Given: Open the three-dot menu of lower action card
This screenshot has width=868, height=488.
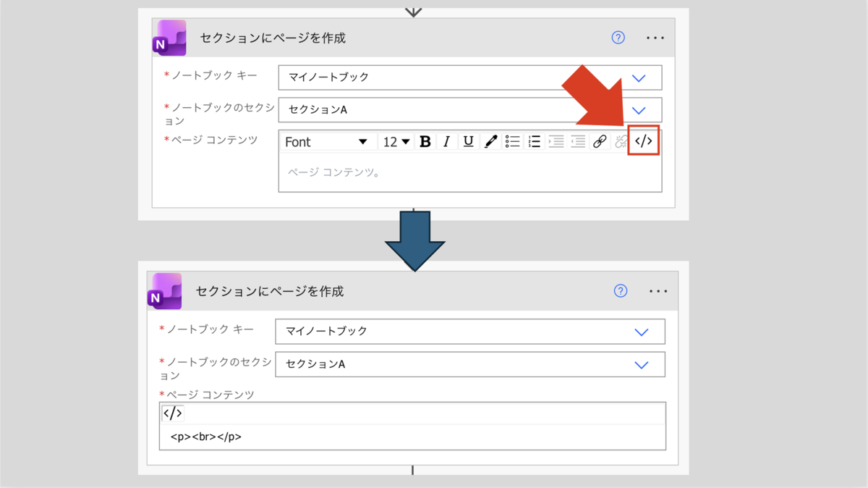Looking at the screenshot, I should coord(658,291).
